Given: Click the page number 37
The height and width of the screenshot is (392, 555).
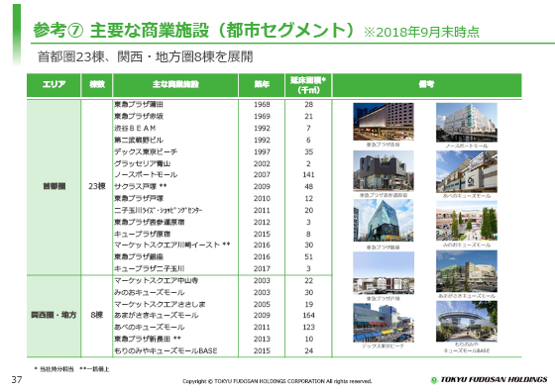Looking at the screenshot, I should (x=17, y=380).
